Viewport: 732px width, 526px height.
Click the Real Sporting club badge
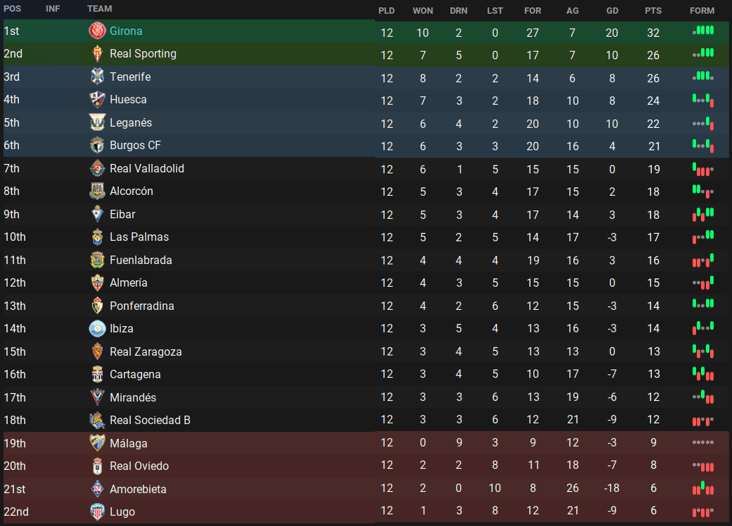(x=97, y=54)
